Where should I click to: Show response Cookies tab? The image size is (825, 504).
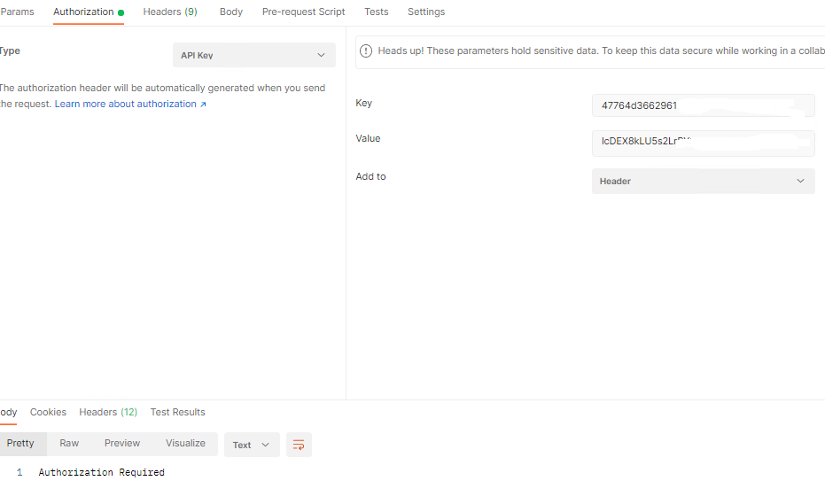tap(48, 412)
